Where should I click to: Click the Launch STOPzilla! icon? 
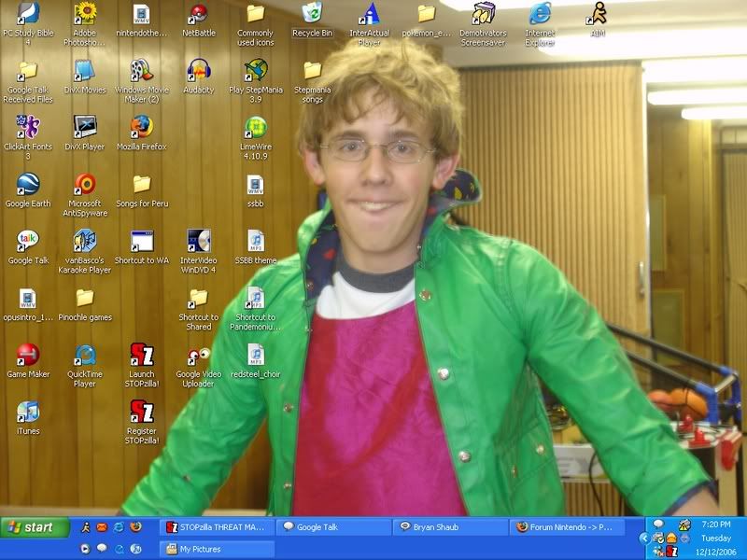pos(142,365)
